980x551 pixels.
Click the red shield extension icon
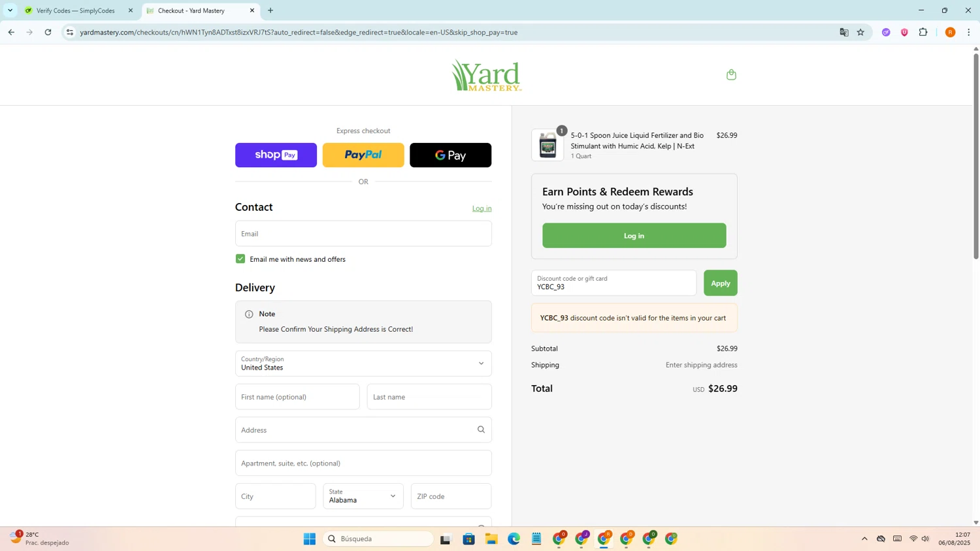click(904, 32)
